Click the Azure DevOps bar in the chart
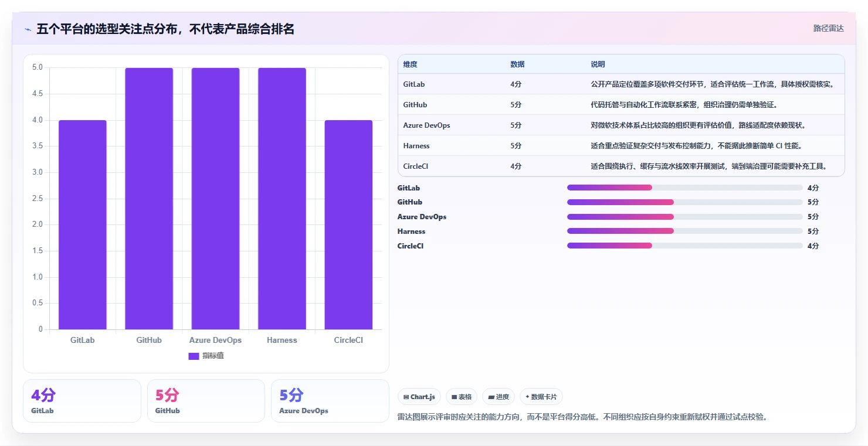This screenshot has width=868, height=446. [x=215, y=199]
